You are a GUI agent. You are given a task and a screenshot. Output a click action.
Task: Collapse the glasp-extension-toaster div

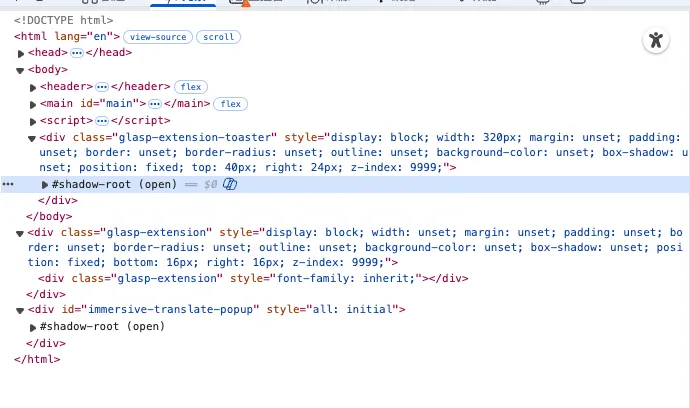[x=32, y=139]
